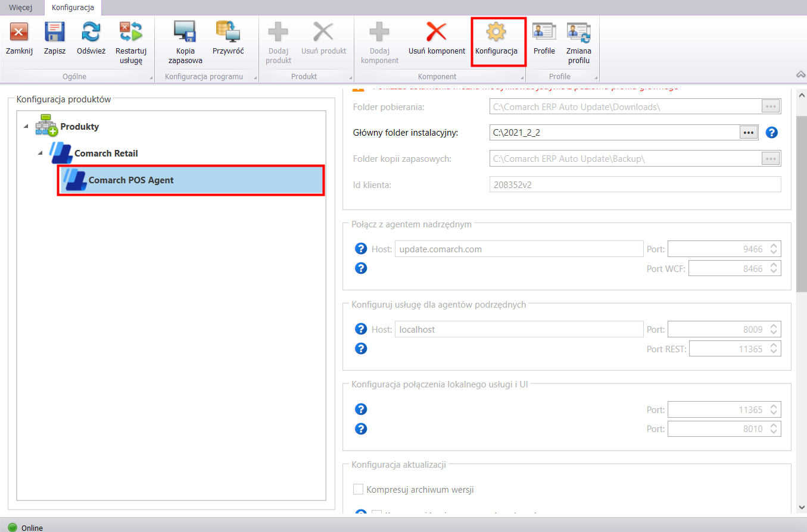Save with the Zapisz floppy icon
The height and width of the screenshot is (532, 807).
(55, 31)
